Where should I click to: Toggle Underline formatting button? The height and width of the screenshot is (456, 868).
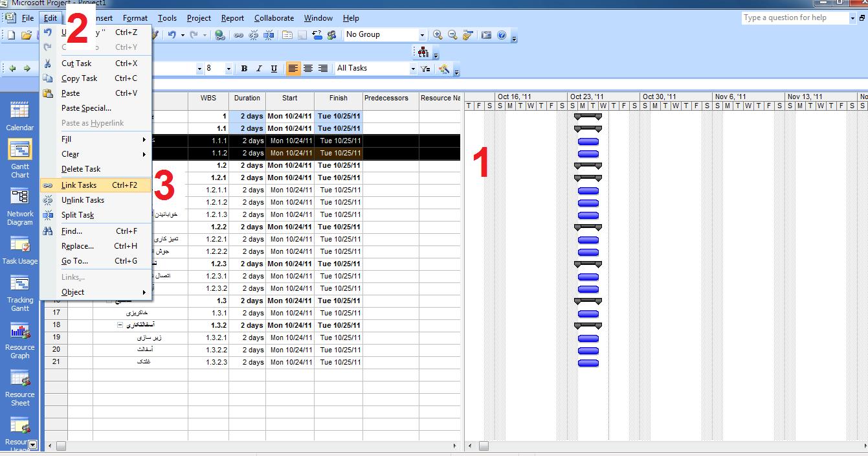274,69
